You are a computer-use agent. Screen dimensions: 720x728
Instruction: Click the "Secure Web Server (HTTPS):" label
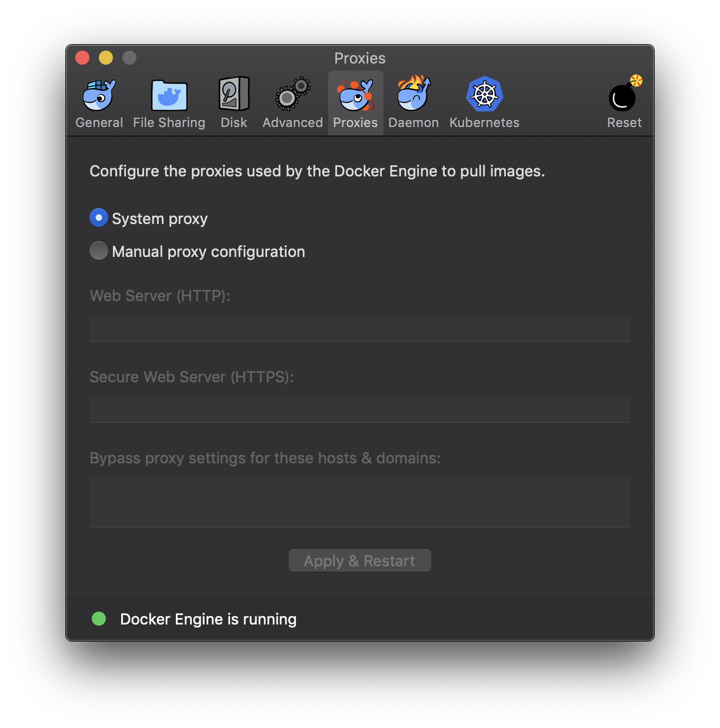tap(192, 377)
